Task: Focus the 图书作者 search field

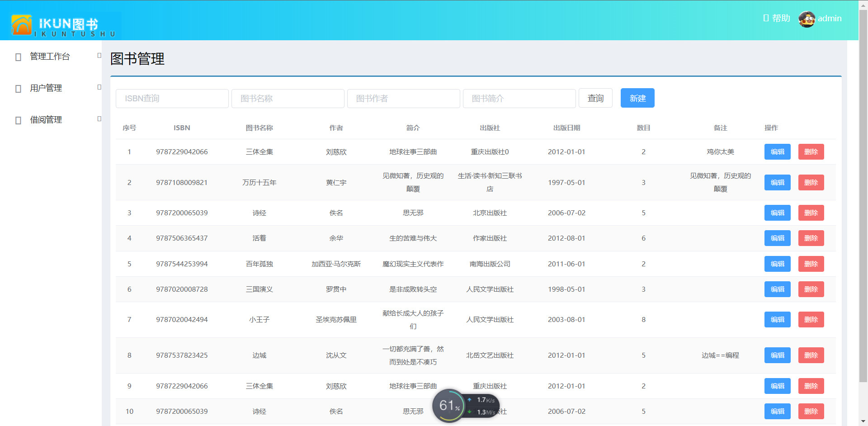Action: pyautogui.click(x=404, y=99)
